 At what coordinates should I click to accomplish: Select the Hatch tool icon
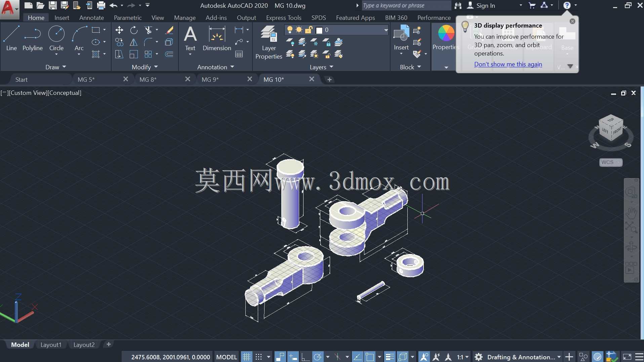click(96, 54)
